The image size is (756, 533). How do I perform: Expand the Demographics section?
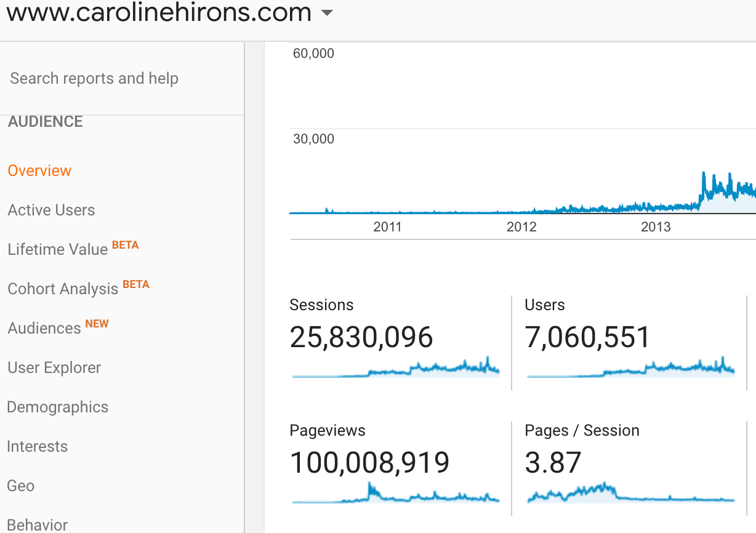tap(58, 407)
